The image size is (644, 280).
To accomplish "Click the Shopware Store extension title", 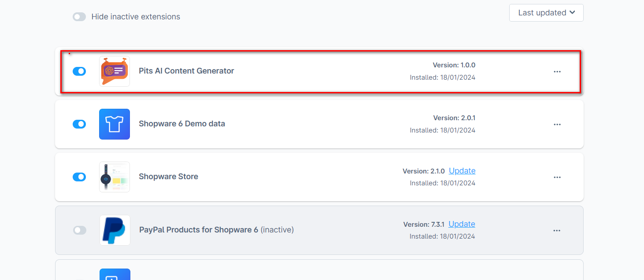I will coord(168,177).
